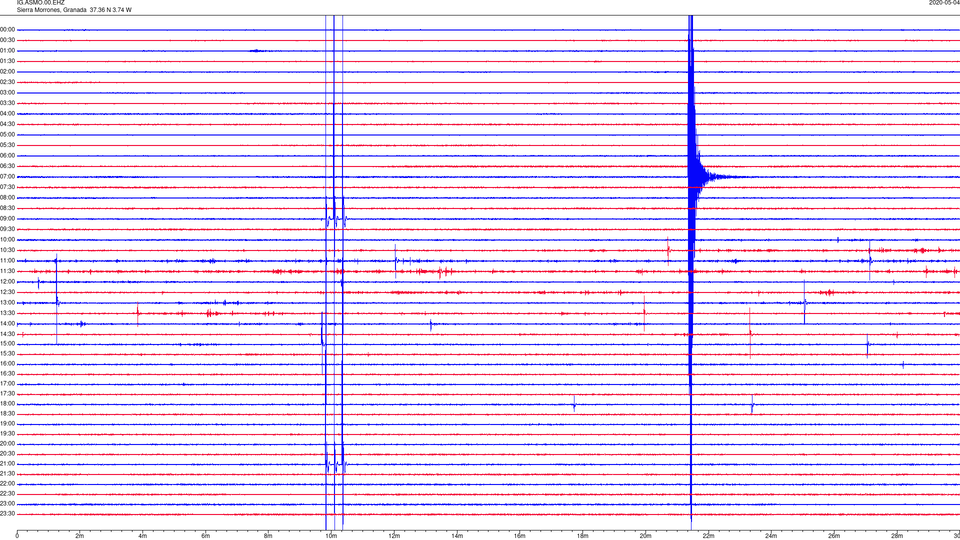Select the 07:00 trace label
The image size is (960, 540).
tap(7, 177)
